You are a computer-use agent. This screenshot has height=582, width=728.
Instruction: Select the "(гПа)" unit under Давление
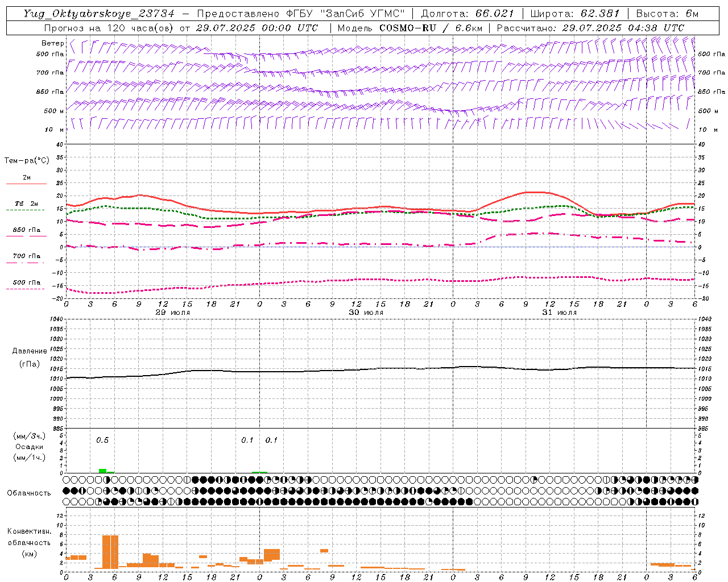coord(30,364)
